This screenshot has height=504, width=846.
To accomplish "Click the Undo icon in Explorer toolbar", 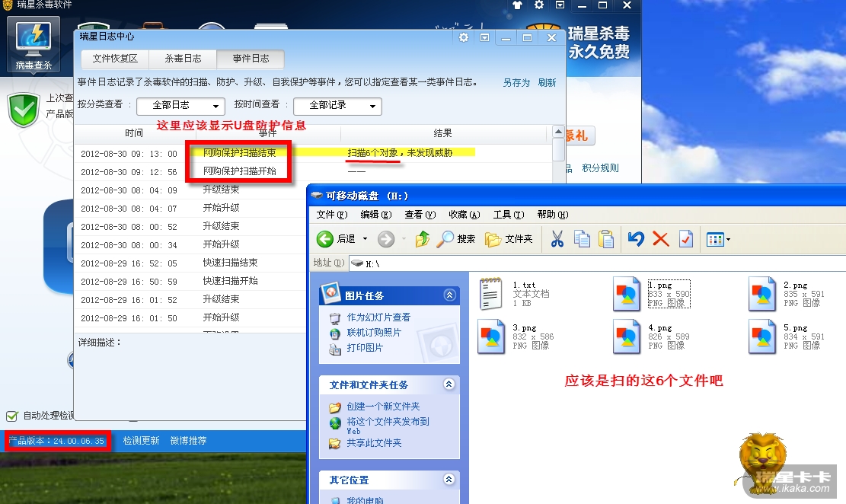I will [636, 238].
